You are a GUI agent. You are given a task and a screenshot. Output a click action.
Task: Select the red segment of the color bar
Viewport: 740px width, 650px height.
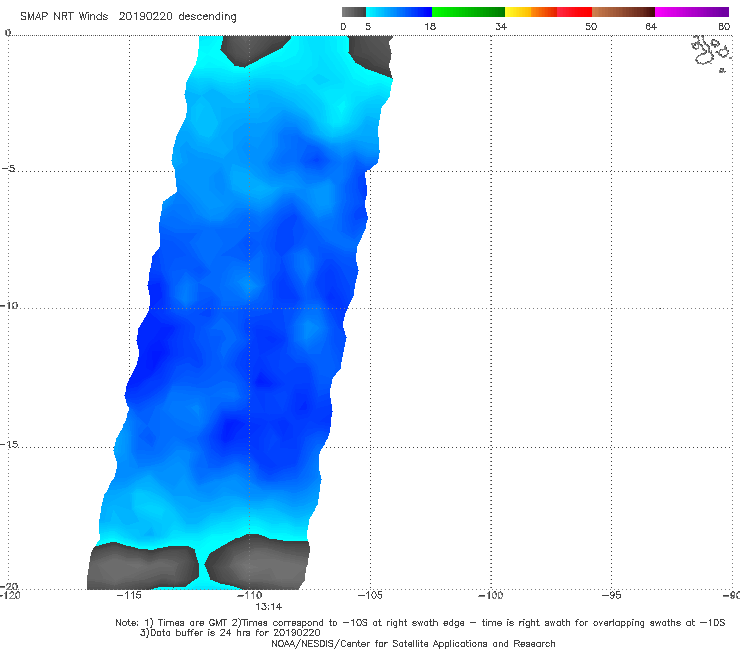click(574, 12)
